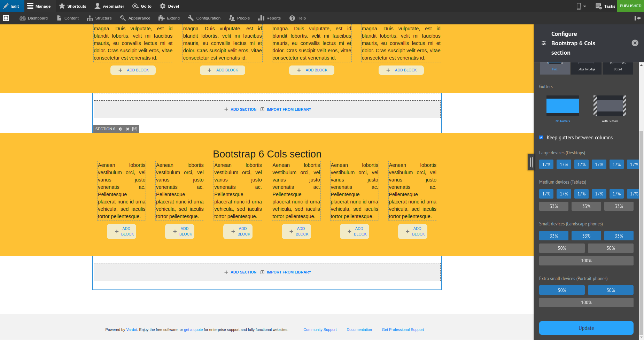Remove Section 6 using the X icon

coord(127,129)
